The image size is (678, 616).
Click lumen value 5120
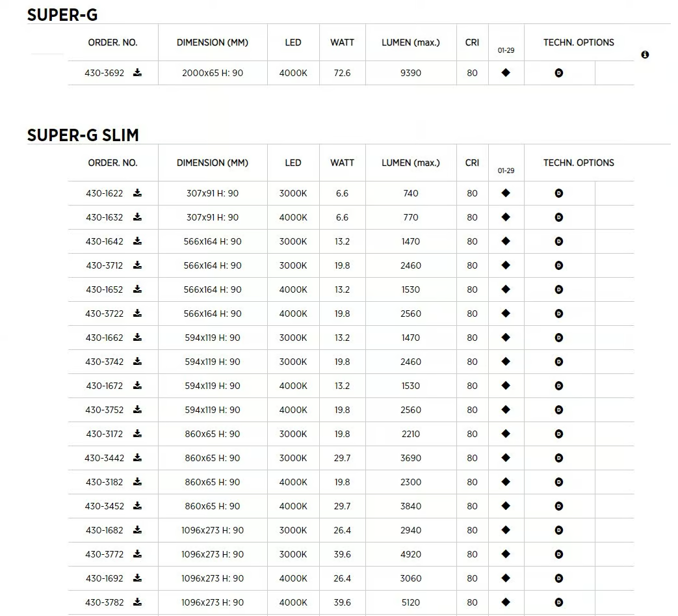(410, 602)
